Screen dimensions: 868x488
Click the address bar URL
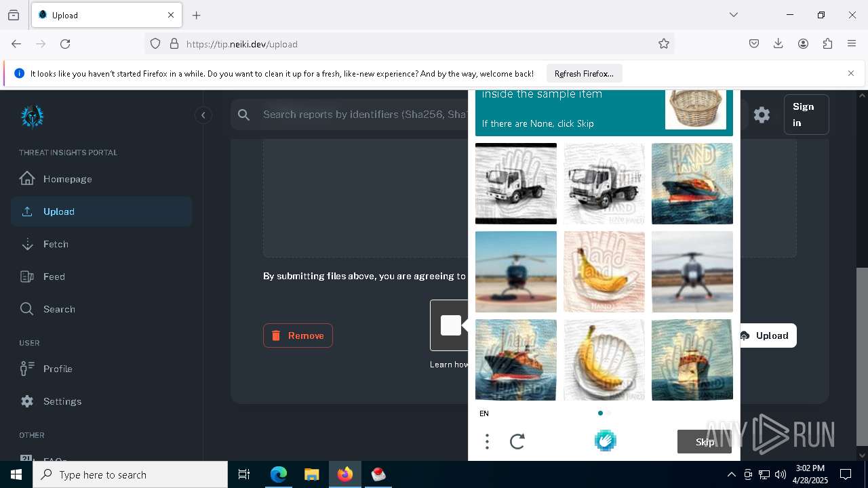point(242,44)
